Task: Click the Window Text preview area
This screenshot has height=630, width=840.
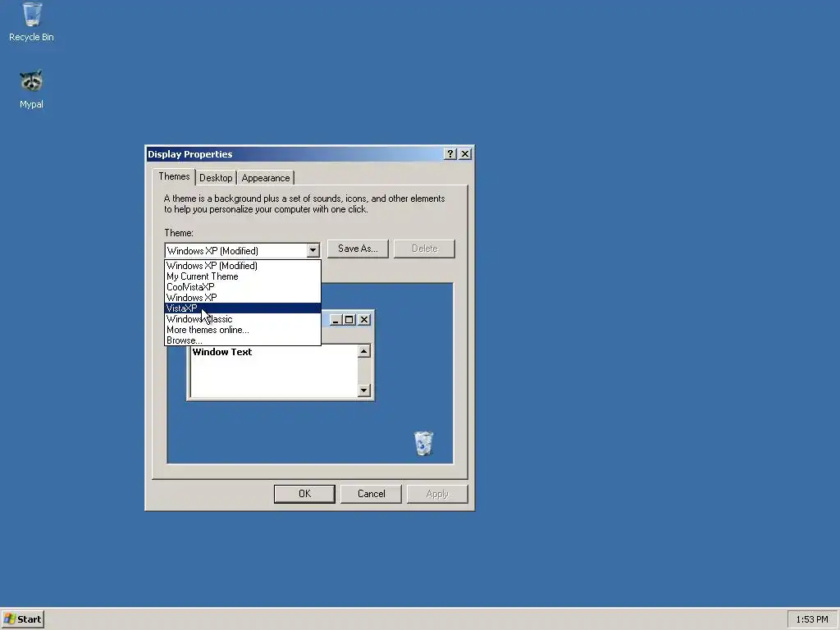Action: 274,372
